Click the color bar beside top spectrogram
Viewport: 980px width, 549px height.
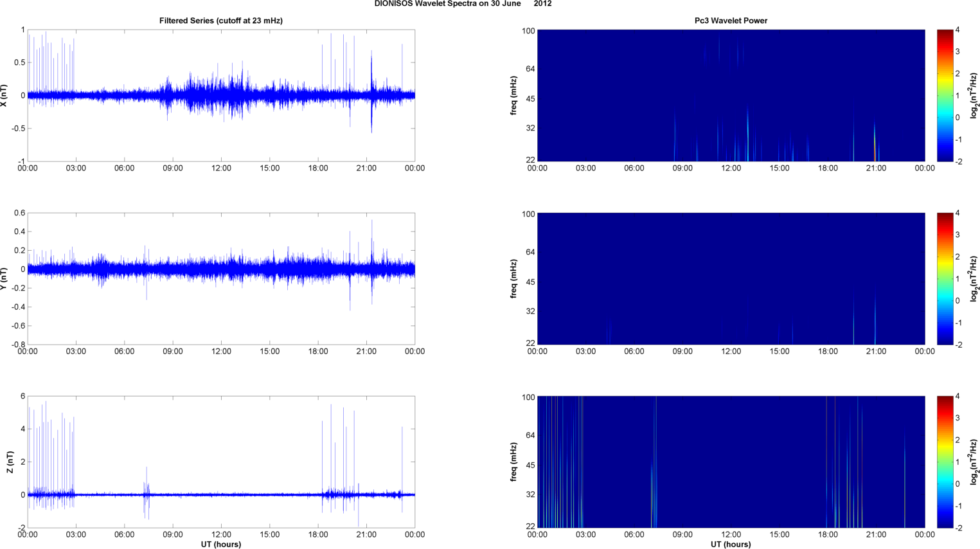[945, 96]
